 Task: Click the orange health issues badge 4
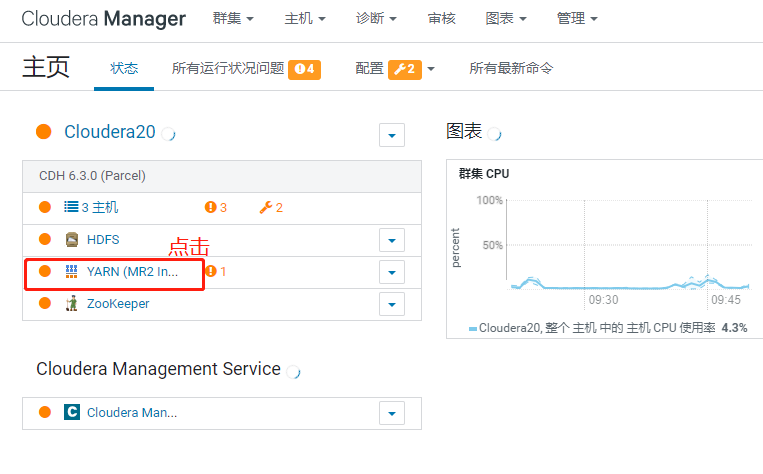304,69
